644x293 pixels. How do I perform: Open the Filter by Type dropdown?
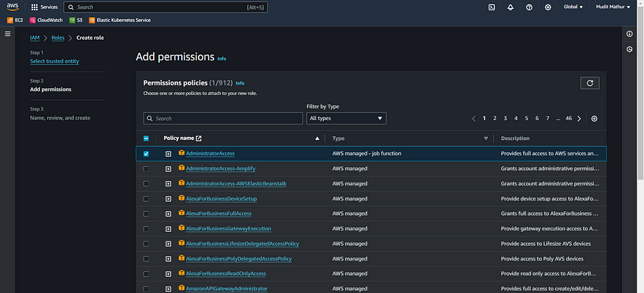(346, 119)
